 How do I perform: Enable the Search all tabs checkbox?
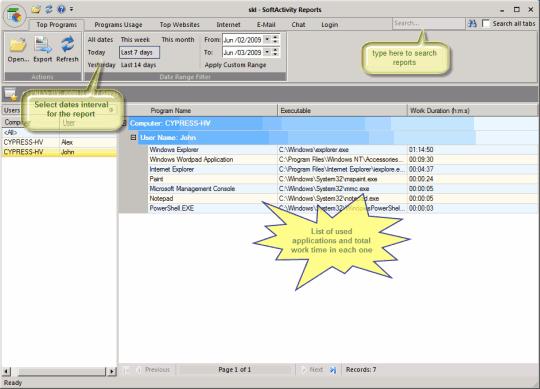coord(486,23)
